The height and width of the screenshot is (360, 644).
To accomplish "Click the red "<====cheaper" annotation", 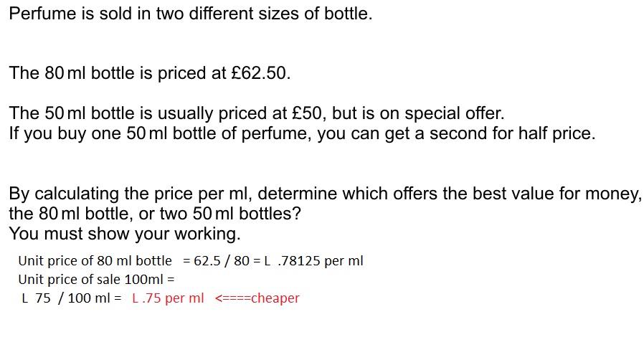I will 257,298.
